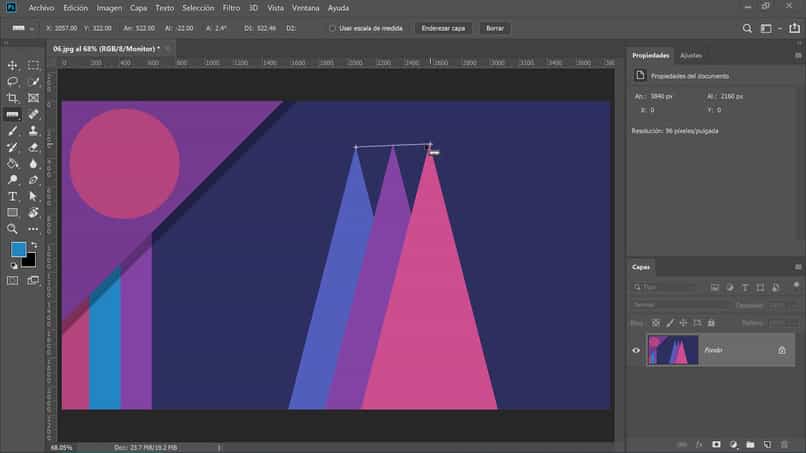Select the History Brush tool
The width and height of the screenshot is (806, 453).
tap(12, 147)
